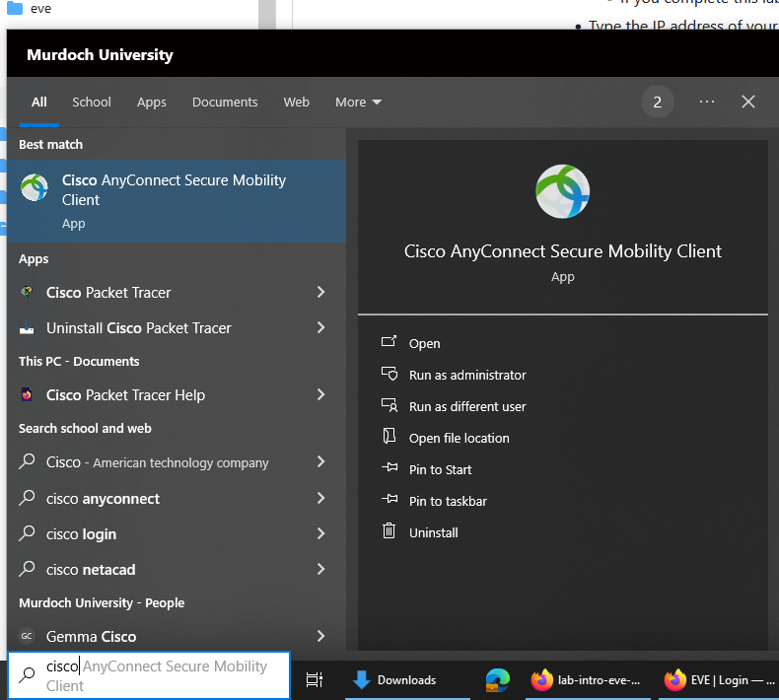Switch to the School search tab

[x=92, y=102]
